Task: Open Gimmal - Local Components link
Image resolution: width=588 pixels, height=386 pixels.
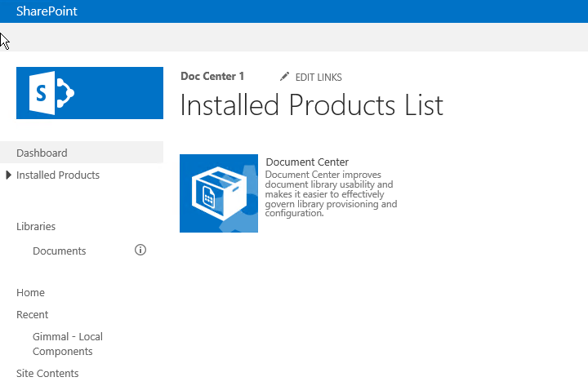Action: (67, 344)
